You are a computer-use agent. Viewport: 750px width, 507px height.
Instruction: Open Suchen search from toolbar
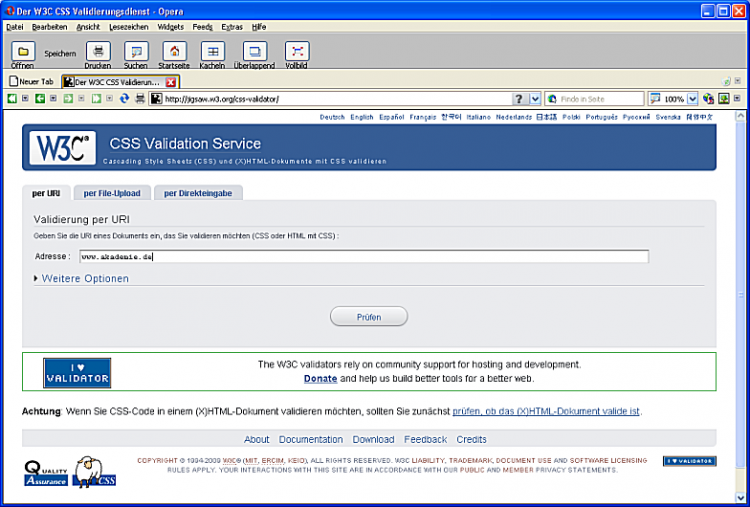[x=136, y=51]
